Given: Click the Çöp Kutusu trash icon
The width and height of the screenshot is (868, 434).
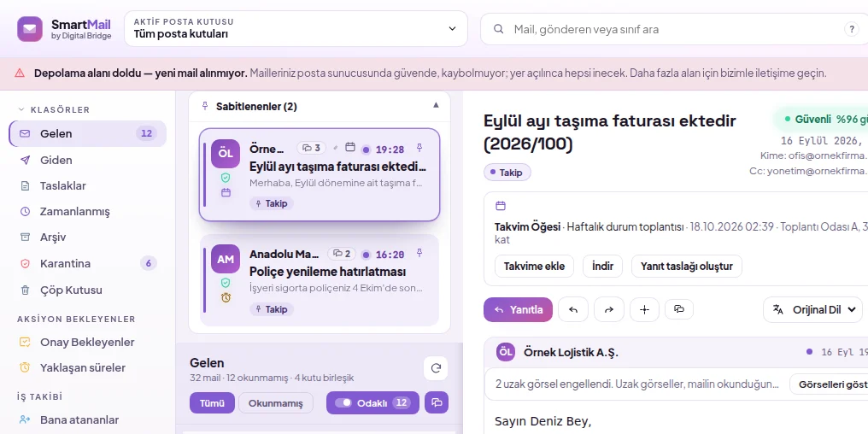Looking at the screenshot, I should tap(25, 290).
